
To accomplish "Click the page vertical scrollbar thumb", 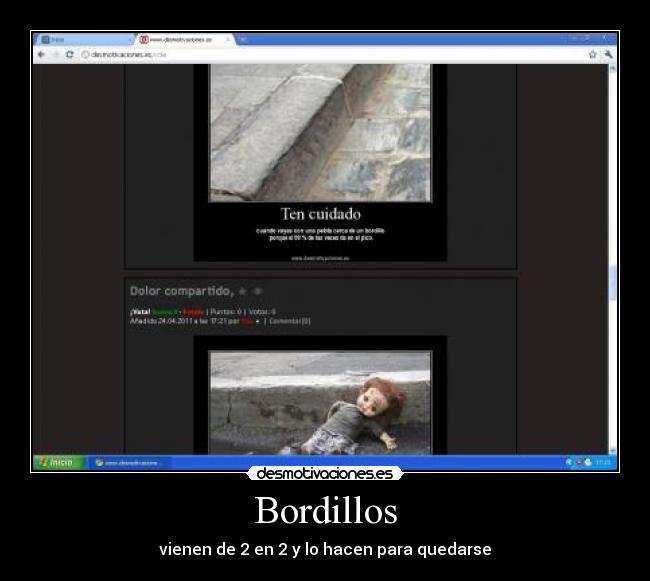I will (613, 283).
